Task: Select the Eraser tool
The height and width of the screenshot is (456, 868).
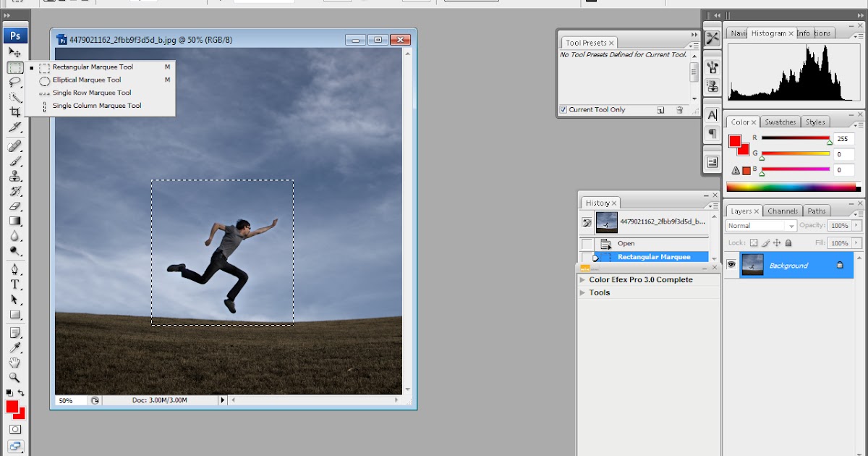Action: (x=15, y=206)
